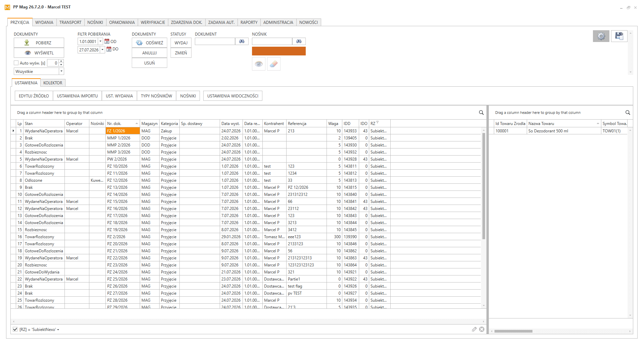Click the POBIERZ download button
The width and height of the screenshot is (644, 344).
39,43
